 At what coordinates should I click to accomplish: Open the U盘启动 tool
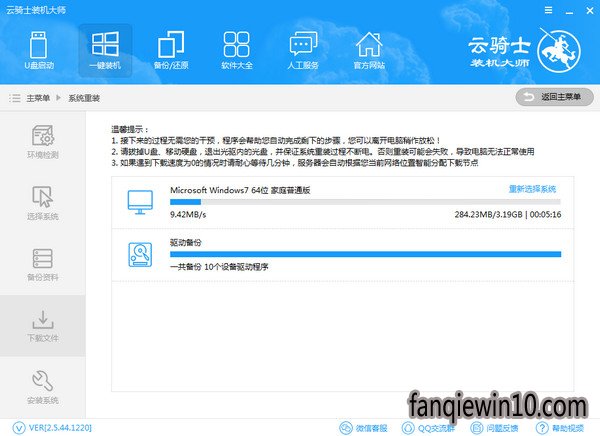click(x=39, y=51)
